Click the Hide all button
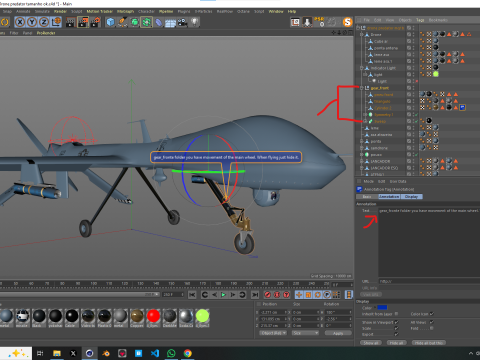Screen dimensions: 480x360 pos(397,343)
